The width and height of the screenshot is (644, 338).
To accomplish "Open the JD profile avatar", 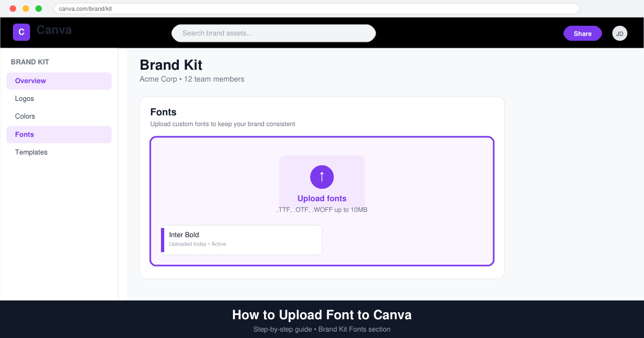I will tap(620, 33).
